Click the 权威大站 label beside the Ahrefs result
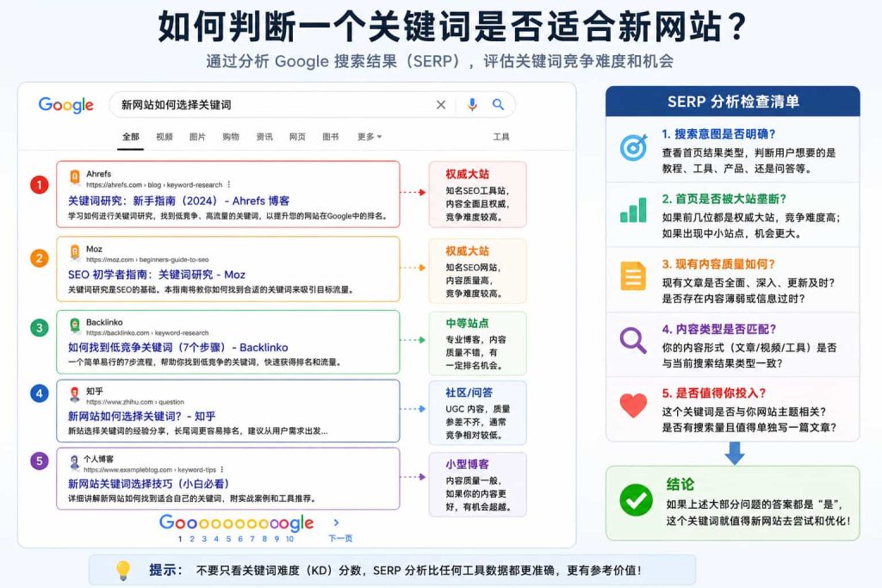Viewport: 882px width, 588px height. pos(468,174)
